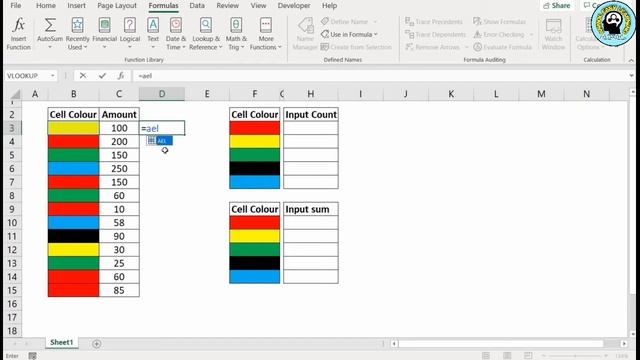This screenshot has height=360, width=640.
Task: Select the blue cell in B6
Action: (x=73, y=169)
